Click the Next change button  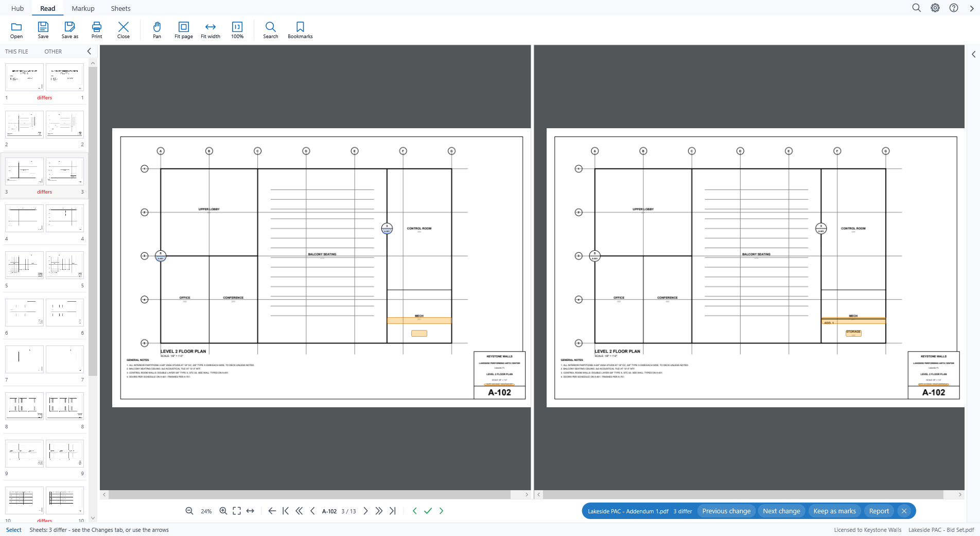coord(781,511)
